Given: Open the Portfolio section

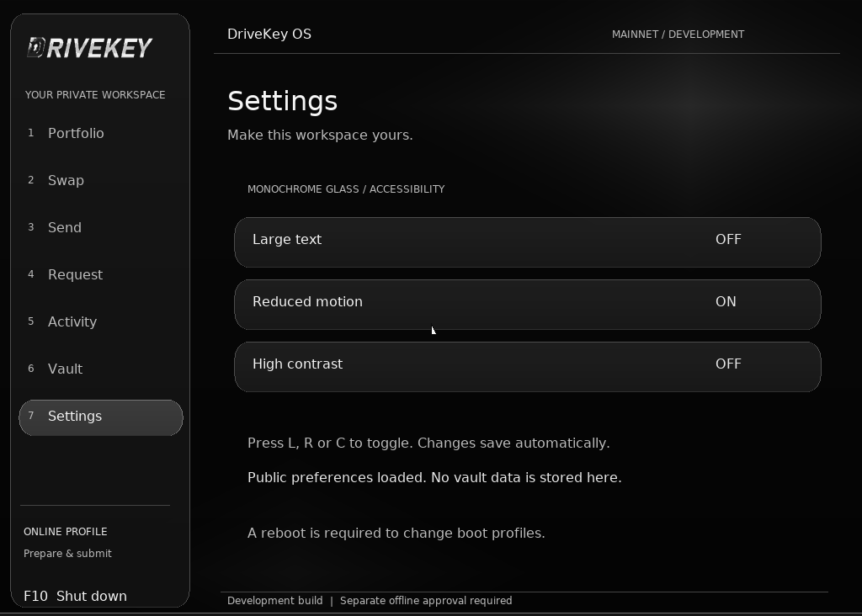Looking at the screenshot, I should (101, 134).
